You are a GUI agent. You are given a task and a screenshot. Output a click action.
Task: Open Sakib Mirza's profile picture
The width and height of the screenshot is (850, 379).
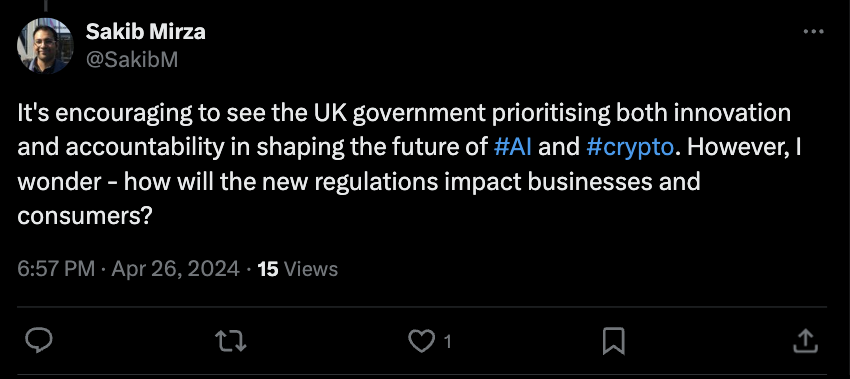[45, 46]
